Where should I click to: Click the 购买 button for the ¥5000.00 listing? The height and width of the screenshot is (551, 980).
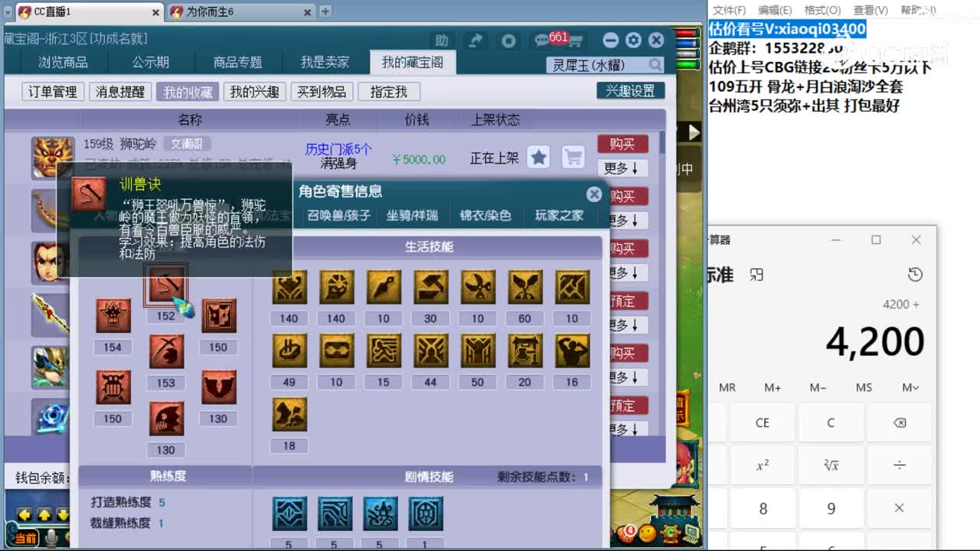622,143
